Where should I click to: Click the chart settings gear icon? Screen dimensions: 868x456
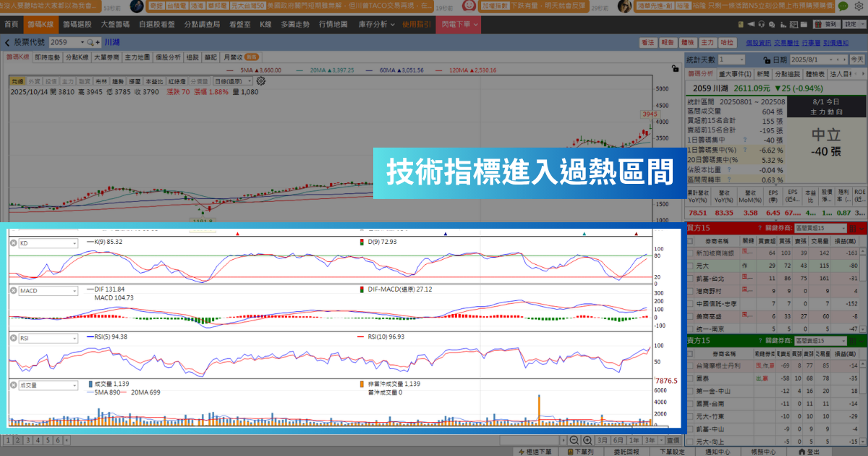point(261,81)
